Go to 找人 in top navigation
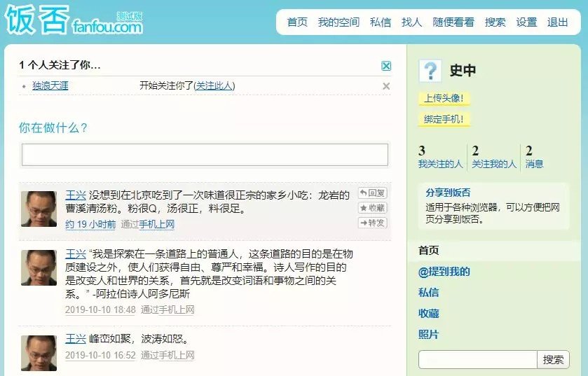 (x=412, y=22)
